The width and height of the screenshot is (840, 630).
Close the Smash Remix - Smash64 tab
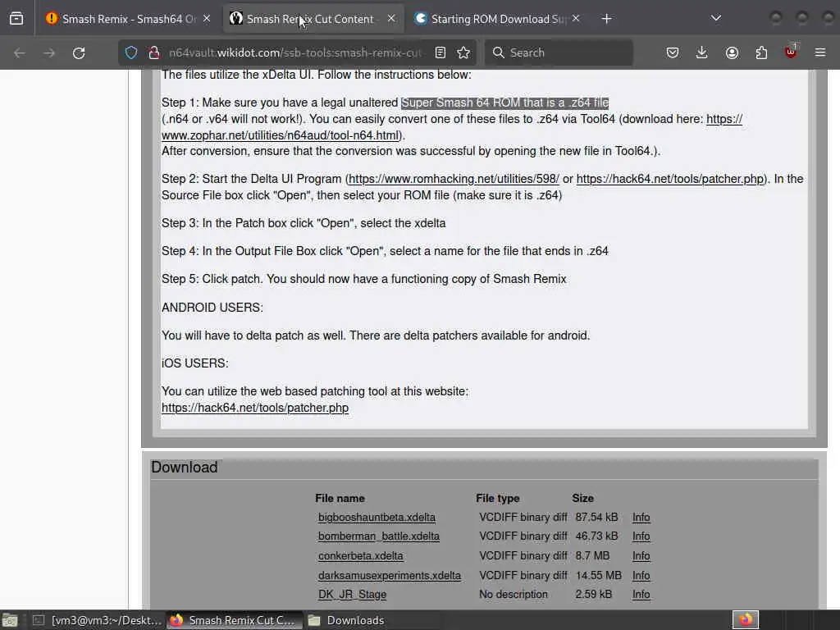(207, 19)
